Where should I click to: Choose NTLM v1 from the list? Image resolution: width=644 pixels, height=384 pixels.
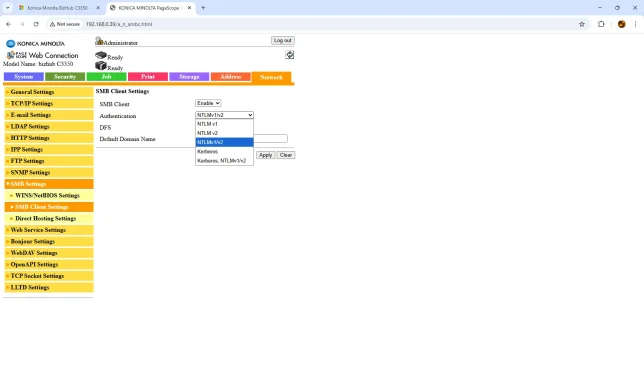click(x=224, y=124)
